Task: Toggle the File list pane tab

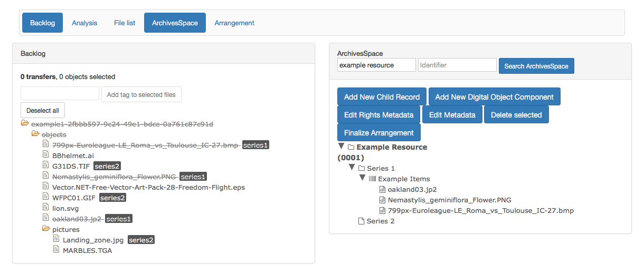Action: (x=125, y=23)
